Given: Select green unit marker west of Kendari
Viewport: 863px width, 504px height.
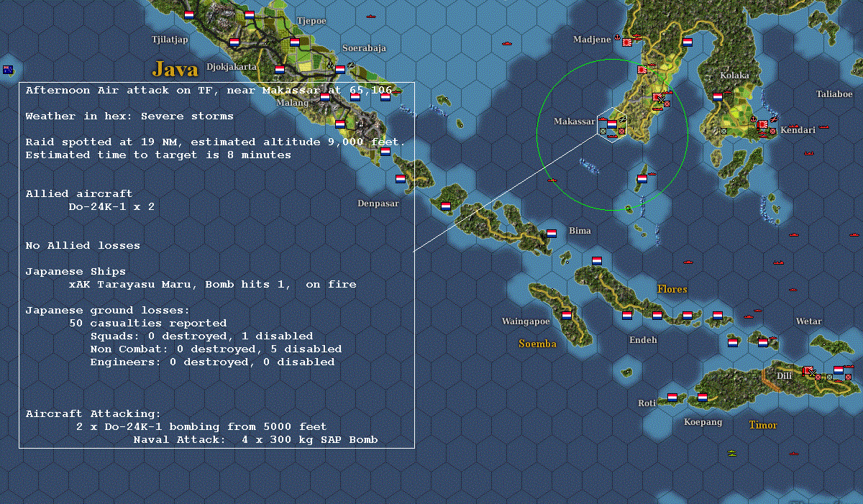Looking at the screenshot, I should (724, 131).
